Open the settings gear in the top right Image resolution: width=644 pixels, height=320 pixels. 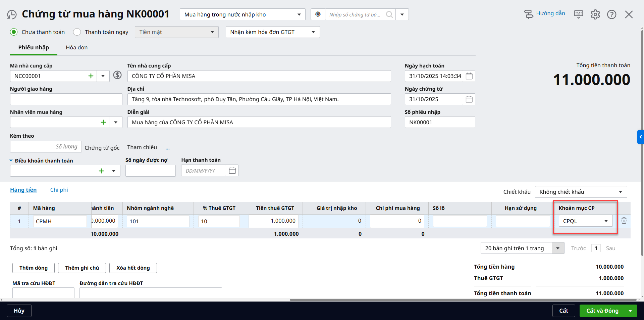click(595, 14)
